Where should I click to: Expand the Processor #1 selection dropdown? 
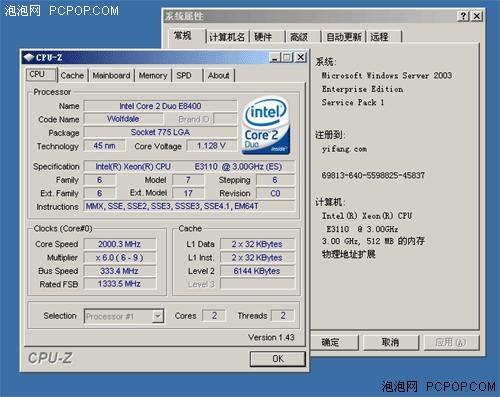pos(158,316)
